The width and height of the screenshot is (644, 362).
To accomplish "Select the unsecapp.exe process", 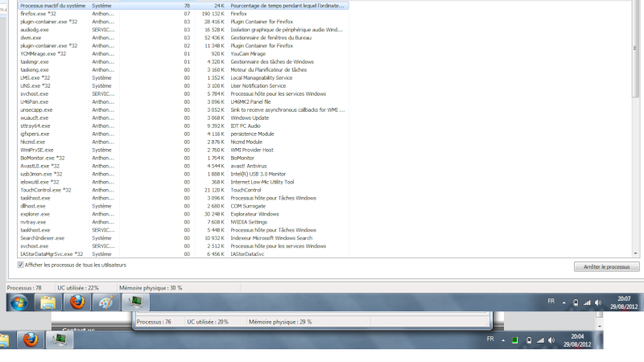I will (184, 110).
